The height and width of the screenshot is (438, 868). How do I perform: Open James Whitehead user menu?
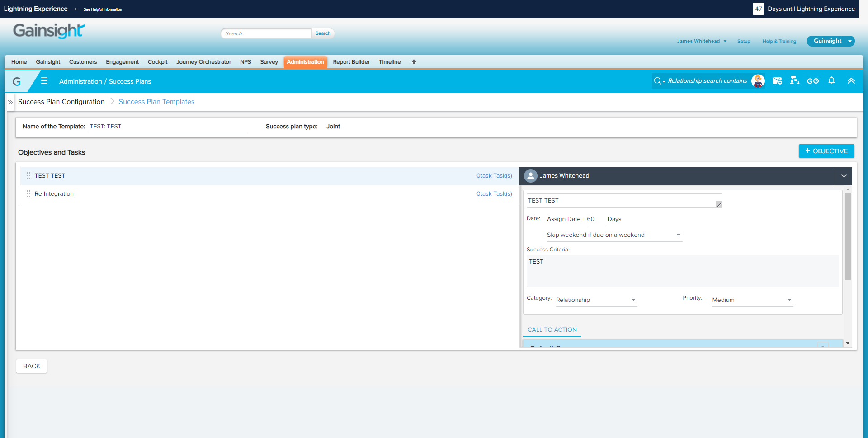[x=702, y=41]
